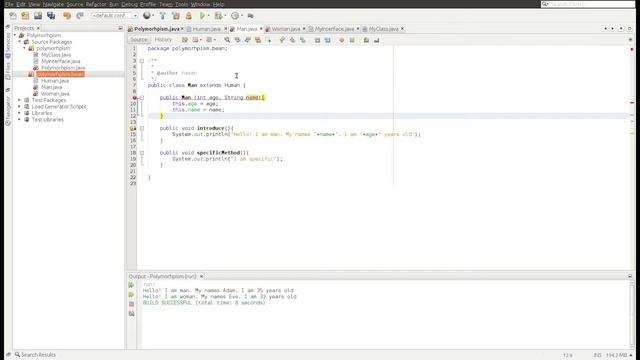The height and width of the screenshot is (360, 640).
Task: Click the Save All toolbar icon
Action: point(51,16)
